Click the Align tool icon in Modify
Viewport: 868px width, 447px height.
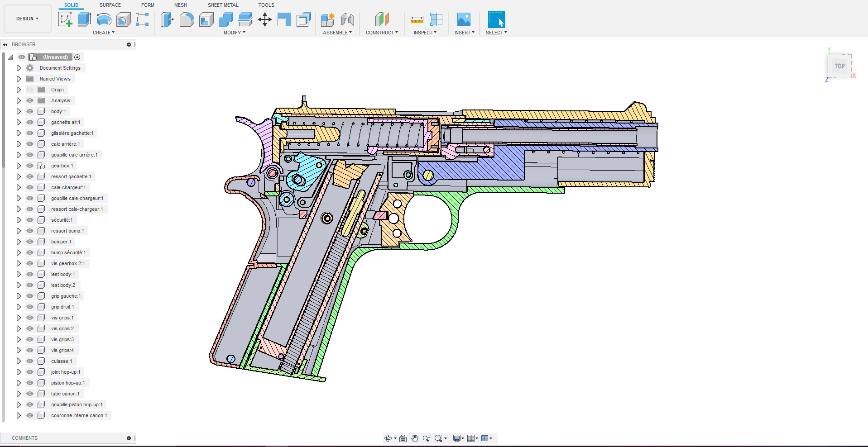pyautogui.click(x=284, y=19)
